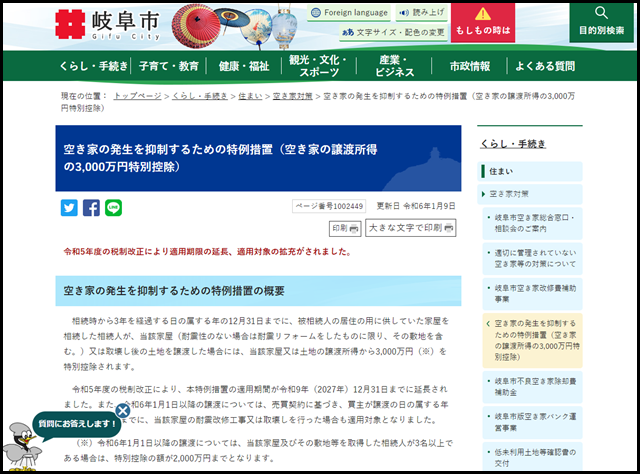Click the Gifu City red emblem logo
This screenshot has width=640, height=474.
click(x=70, y=24)
